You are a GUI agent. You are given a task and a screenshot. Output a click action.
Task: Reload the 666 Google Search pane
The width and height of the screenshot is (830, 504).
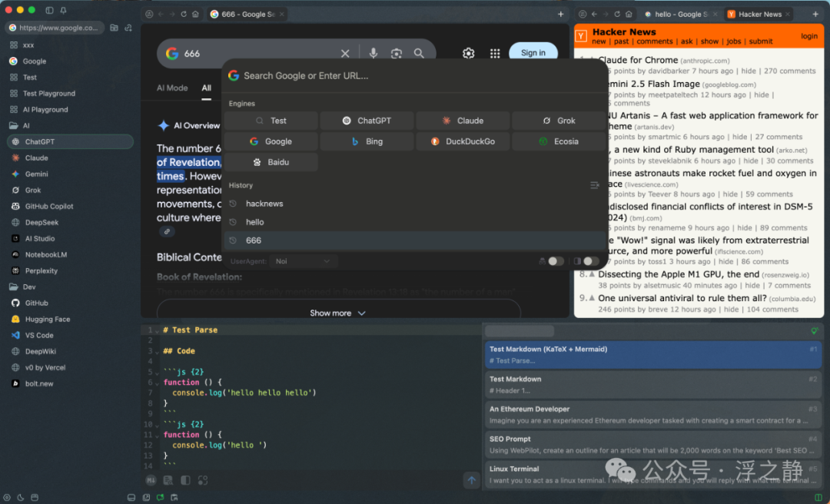click(184, 15)
